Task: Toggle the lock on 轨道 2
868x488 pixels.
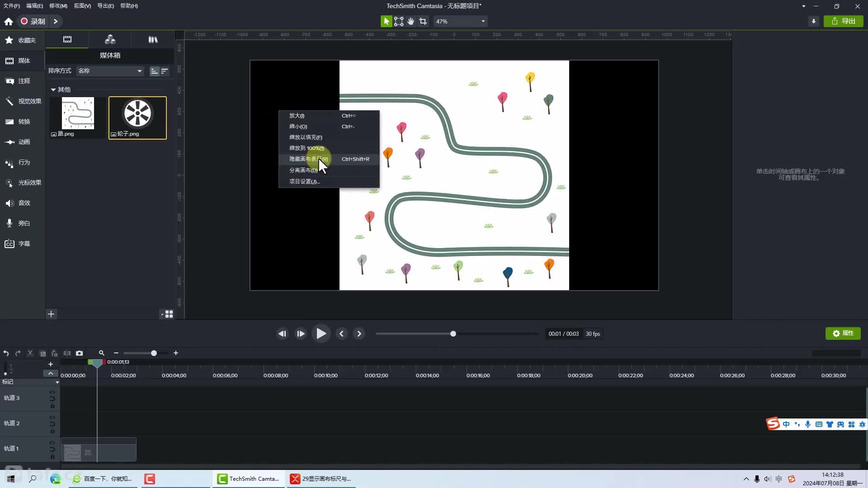Action: pyautogui.click(x=52, y=431)
